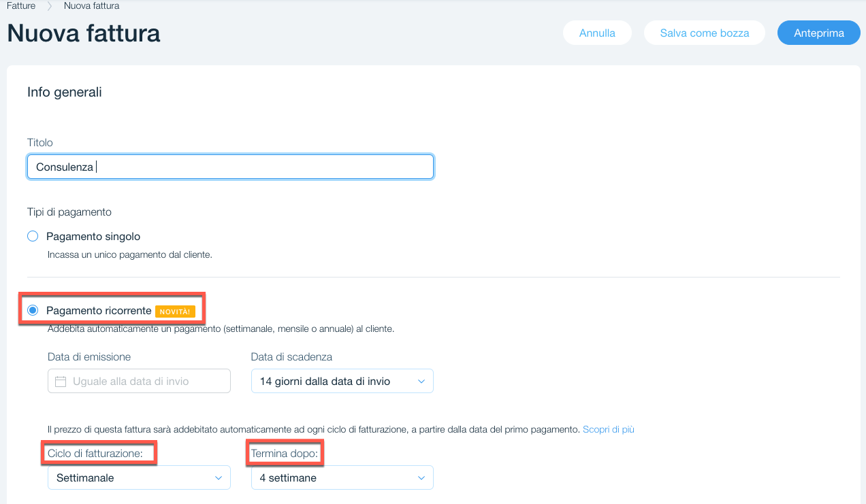Click the breadcrumb chevron separator after Fatture

click(x=50, y=6)
